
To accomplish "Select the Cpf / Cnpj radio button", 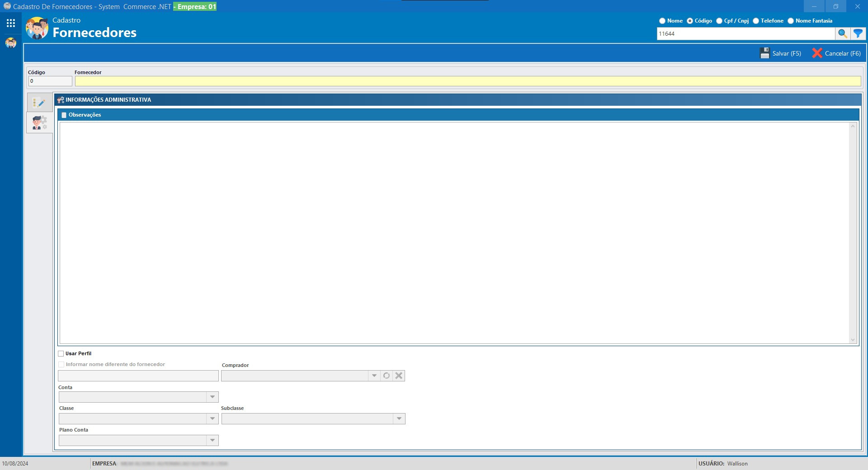I will 719,21.
